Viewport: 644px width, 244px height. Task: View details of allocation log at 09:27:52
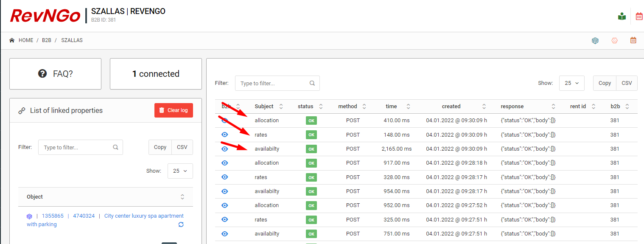click(225, 205)
